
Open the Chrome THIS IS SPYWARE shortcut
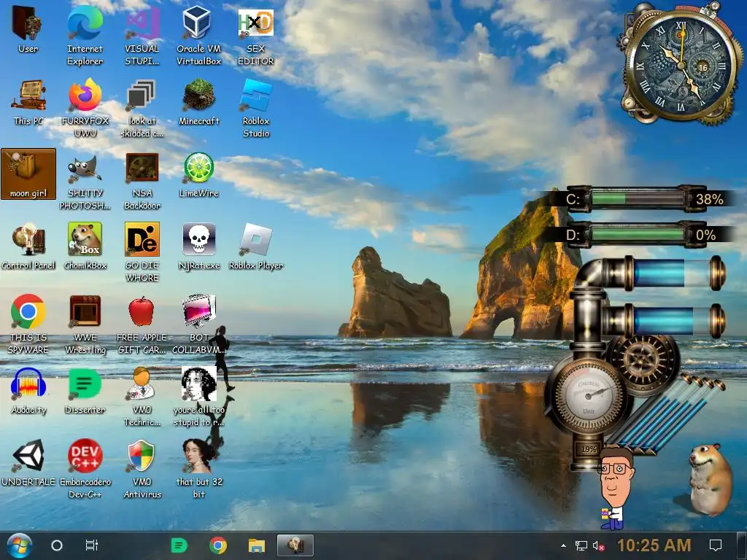click(28, 324)
